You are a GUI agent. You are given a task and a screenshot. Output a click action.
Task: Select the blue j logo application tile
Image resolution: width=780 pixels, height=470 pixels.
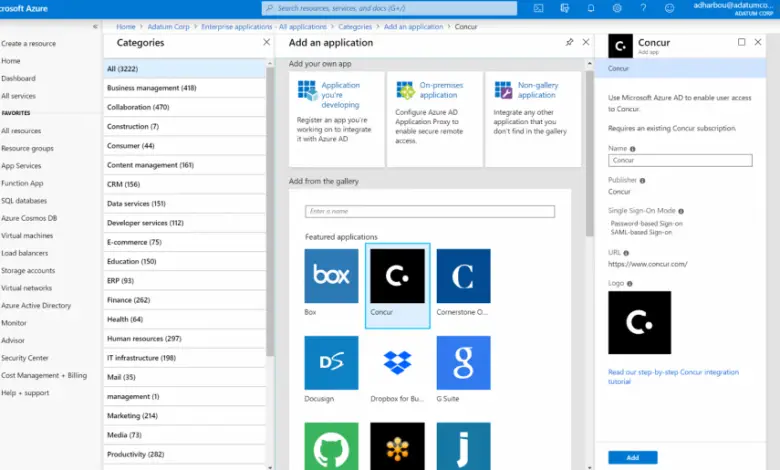(463, 446)
